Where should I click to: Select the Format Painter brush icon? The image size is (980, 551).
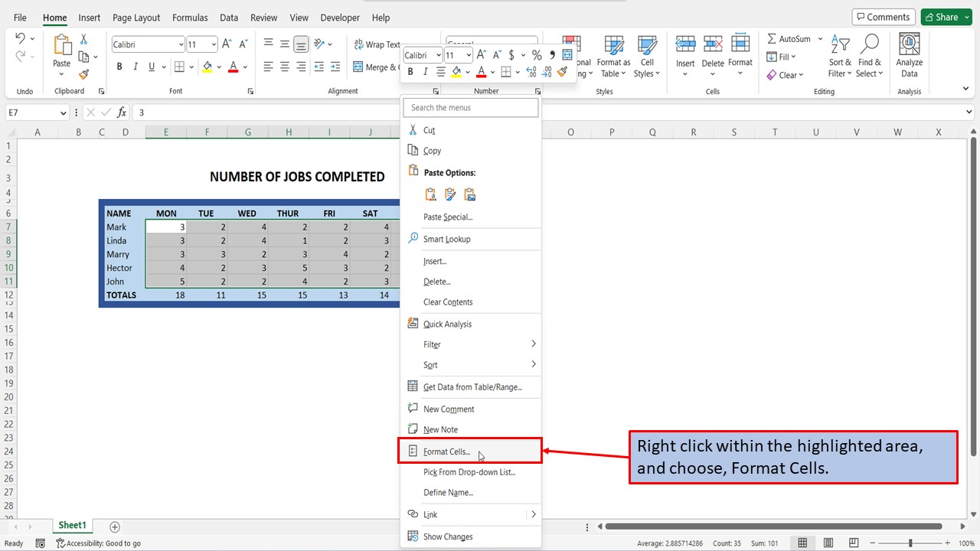coord(83,74)
